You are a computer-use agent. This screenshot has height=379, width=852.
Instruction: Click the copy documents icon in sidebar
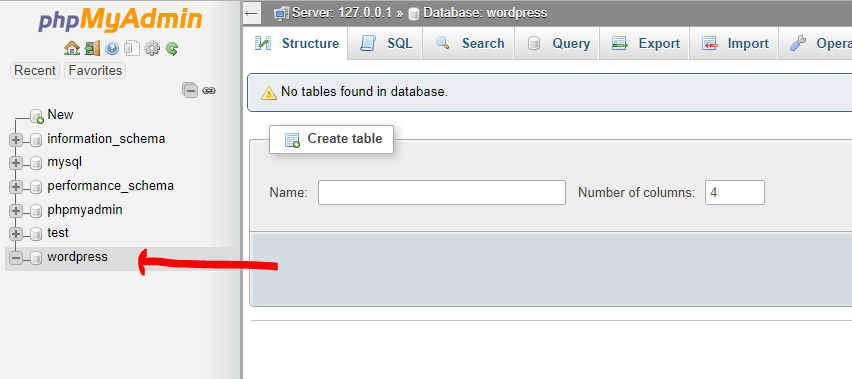(132, 49)
